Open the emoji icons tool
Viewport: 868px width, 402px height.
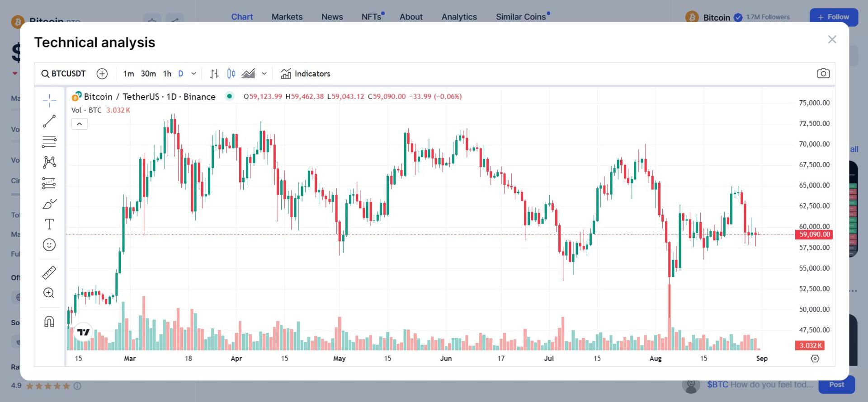(49, 245)
